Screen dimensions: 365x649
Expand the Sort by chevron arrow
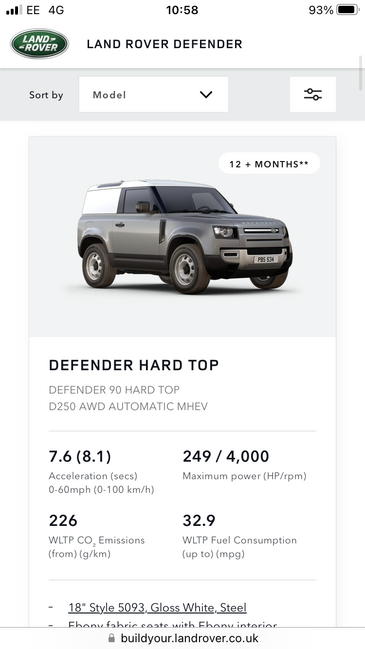click(x=206, y=94)
